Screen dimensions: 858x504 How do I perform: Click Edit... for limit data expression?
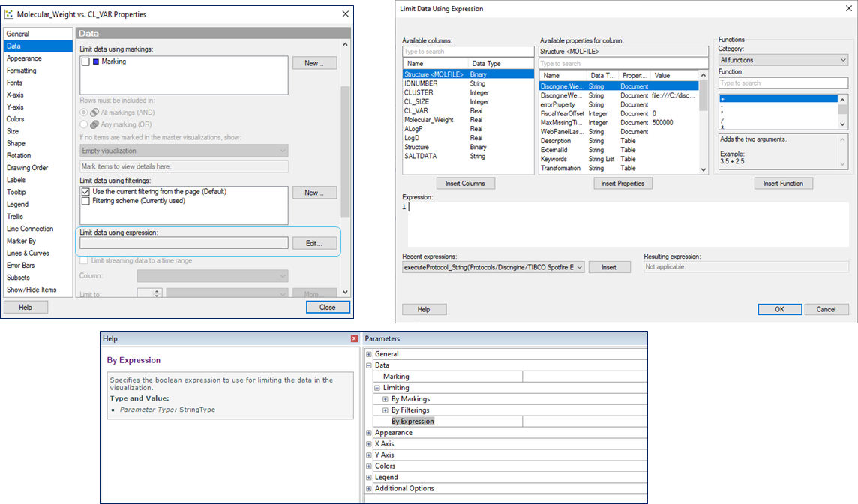click(314, 243)
